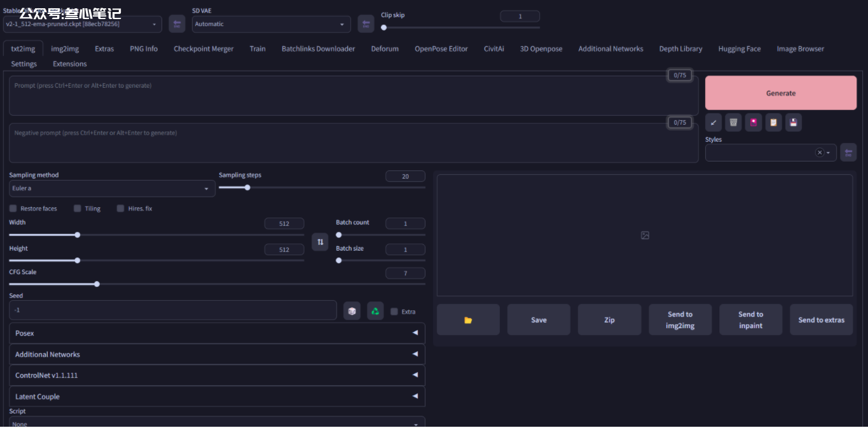Click the dice icon to randomize seed
The height and width of the screenshot is (428, 868).
click(352, 311)
